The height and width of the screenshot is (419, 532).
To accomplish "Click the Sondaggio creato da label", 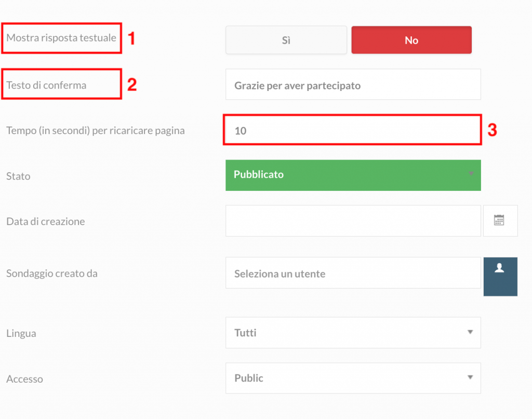I will click(x=52, y=273).
